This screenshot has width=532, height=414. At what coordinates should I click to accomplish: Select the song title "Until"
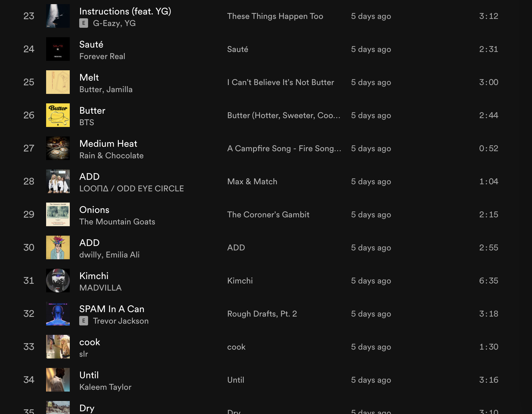click(x=89, y=375)
